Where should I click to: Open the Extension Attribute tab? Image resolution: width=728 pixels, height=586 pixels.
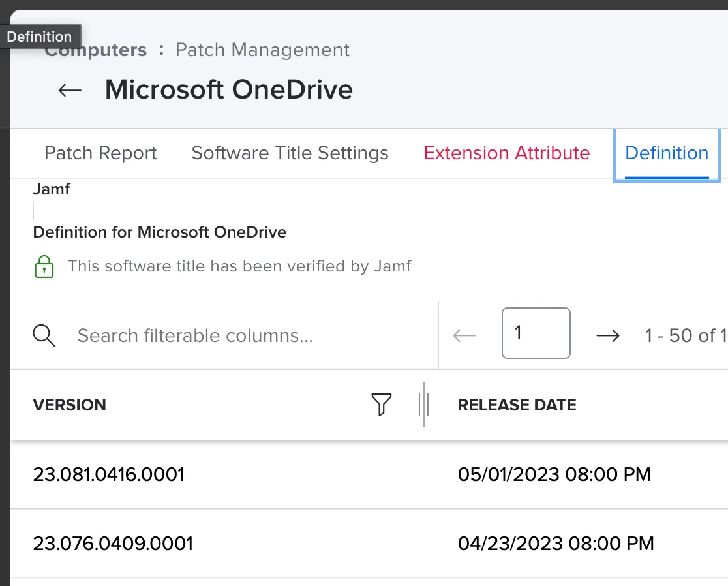click(x=507, y=153)
